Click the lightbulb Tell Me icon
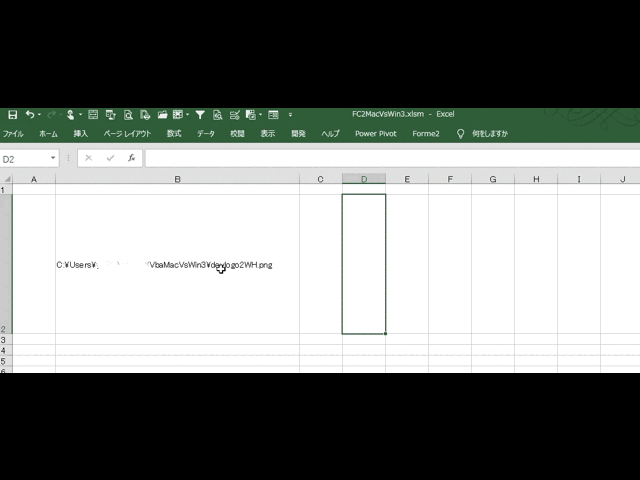 coord(460,133)
